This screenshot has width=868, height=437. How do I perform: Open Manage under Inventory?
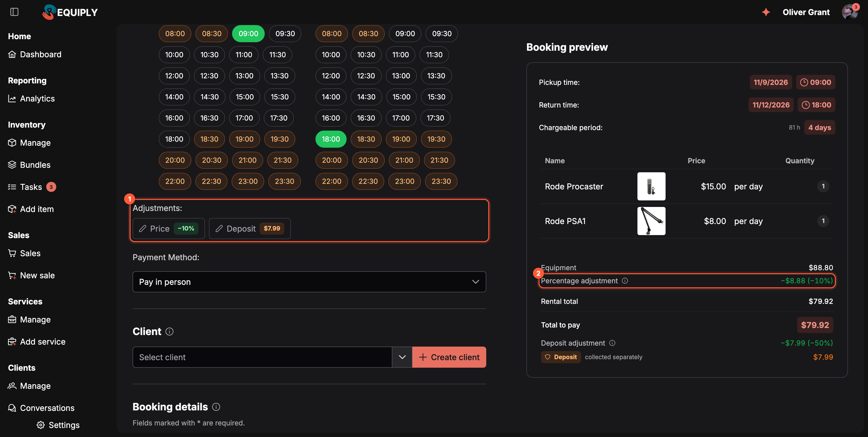point(29,143)
